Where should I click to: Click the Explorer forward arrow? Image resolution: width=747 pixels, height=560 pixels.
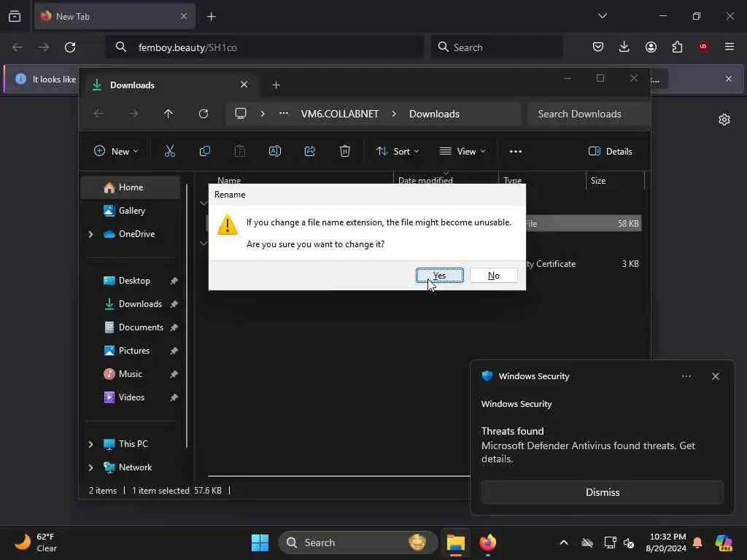click(133, 114)
